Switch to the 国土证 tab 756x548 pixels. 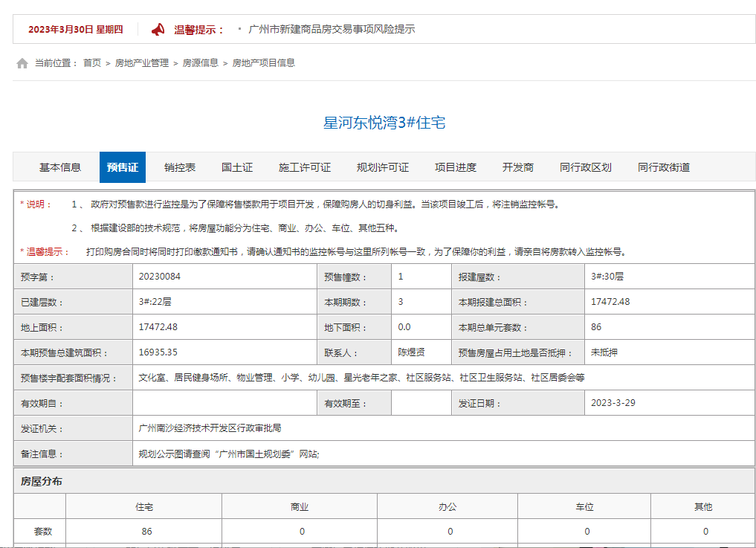[237, 167]
